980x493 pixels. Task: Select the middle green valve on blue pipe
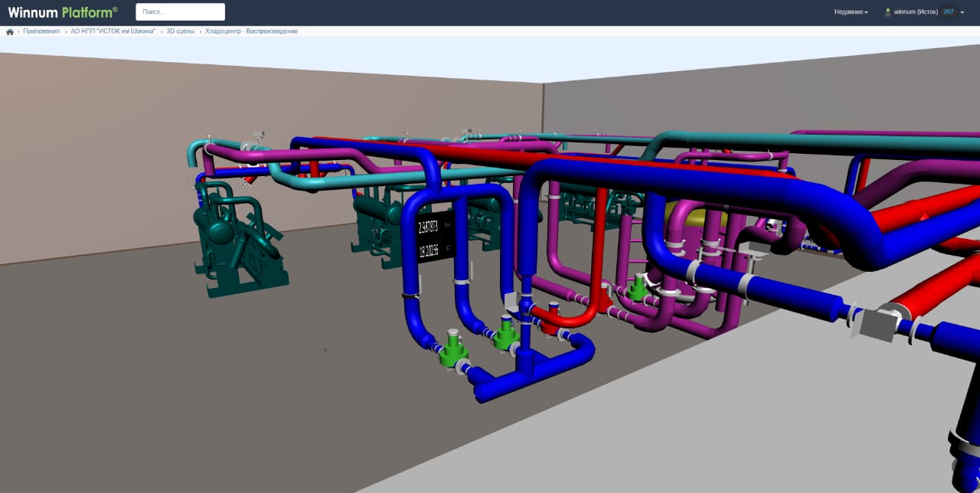(506, 333)
